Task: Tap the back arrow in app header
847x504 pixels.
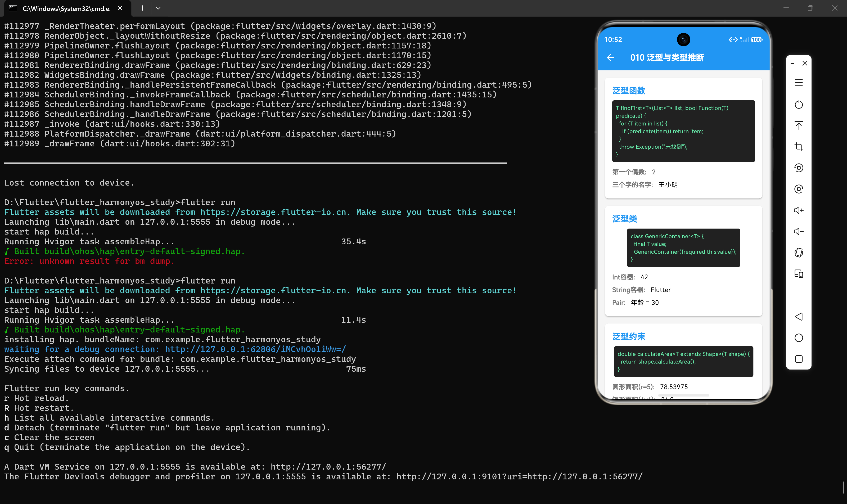Action: (611, 58)
